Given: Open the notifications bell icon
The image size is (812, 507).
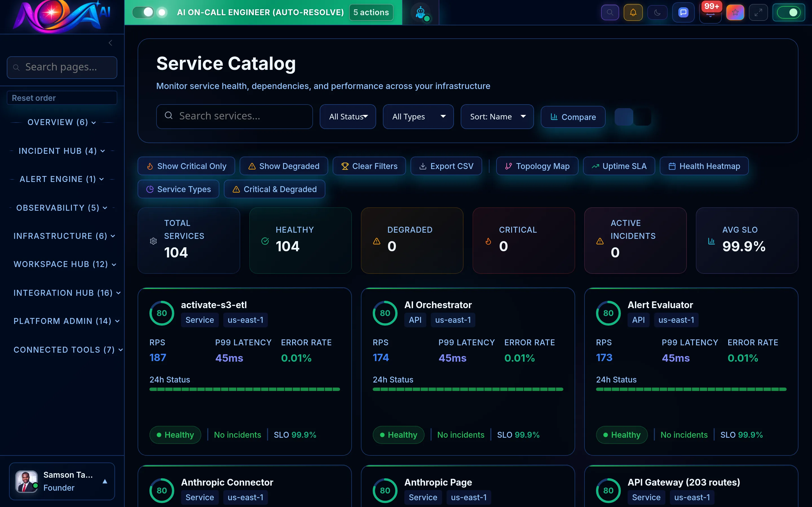Looking at the screenshot, I should [633, 12].
